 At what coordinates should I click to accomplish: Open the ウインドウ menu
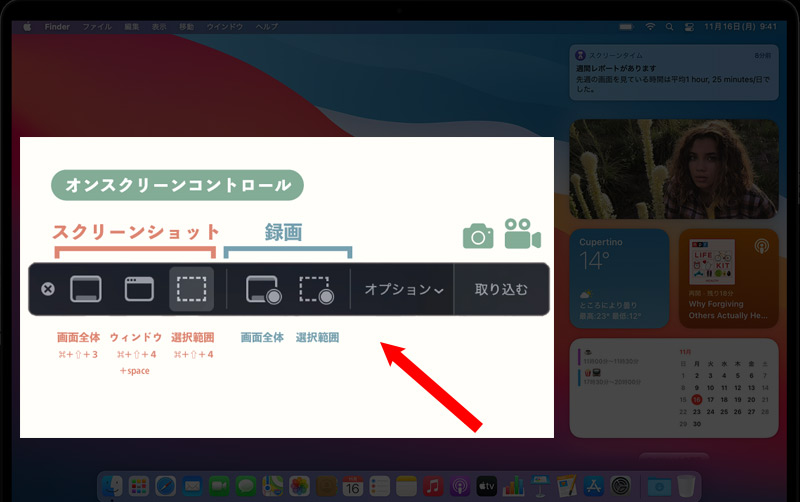[x=224, y=27]
